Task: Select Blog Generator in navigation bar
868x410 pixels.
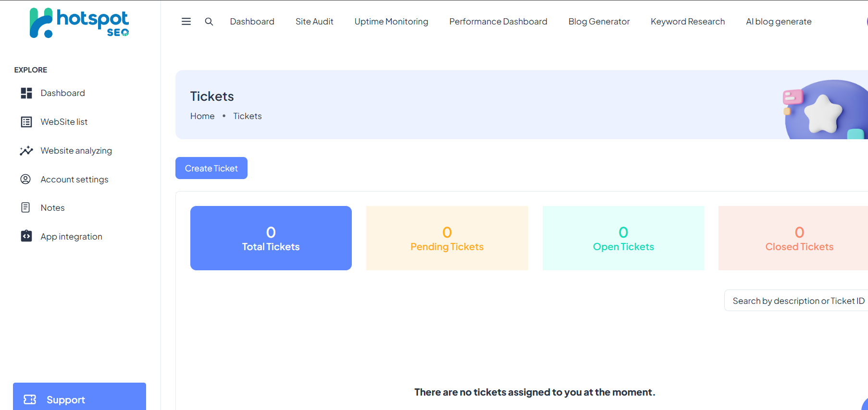Action: tap(599, 22)
